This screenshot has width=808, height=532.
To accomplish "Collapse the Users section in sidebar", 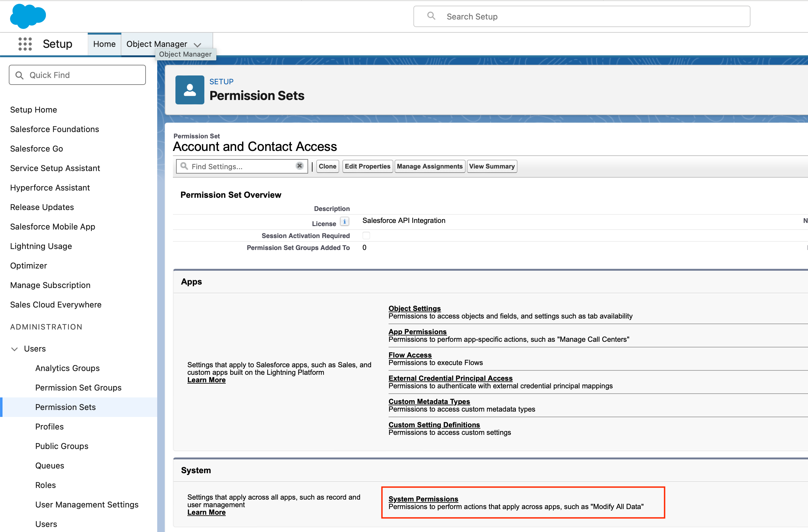I will click(14, 349).
